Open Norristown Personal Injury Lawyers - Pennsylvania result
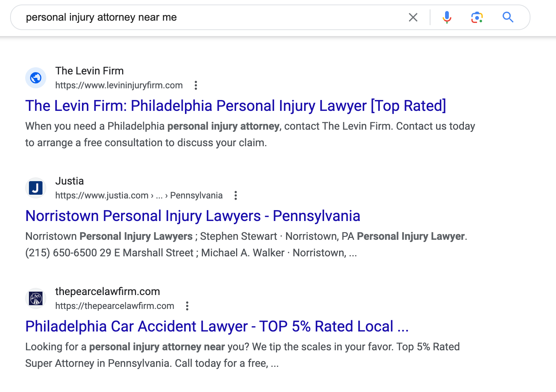Viewport: 556px width, 392px height. [x=193, y=216]
